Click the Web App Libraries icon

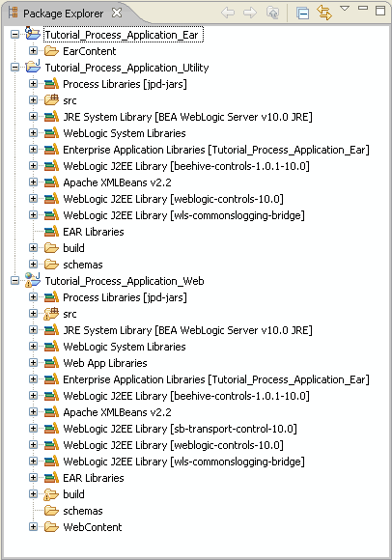pyautogui.click(x=51, y=363)
